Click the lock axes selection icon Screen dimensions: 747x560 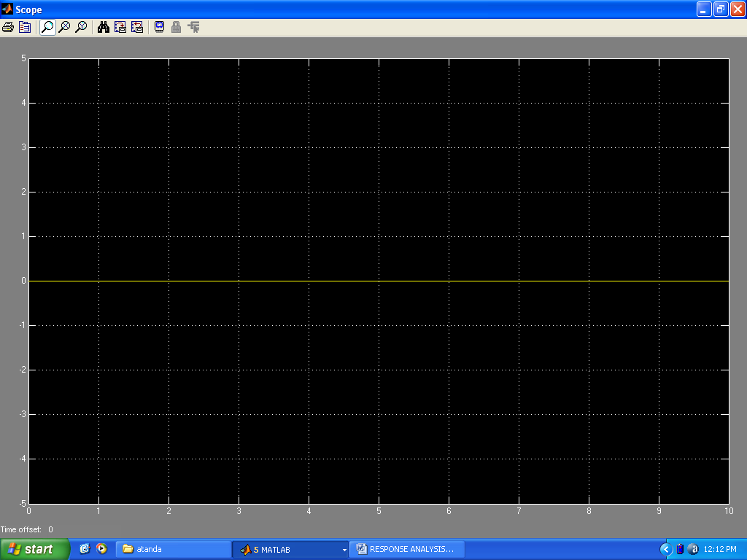tap(176, 27)
